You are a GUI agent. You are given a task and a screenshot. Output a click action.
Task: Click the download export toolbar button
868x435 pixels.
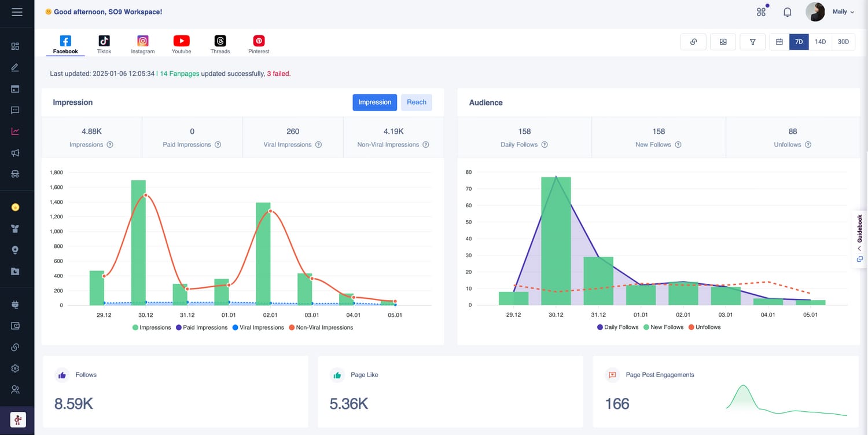pos(723,42)
